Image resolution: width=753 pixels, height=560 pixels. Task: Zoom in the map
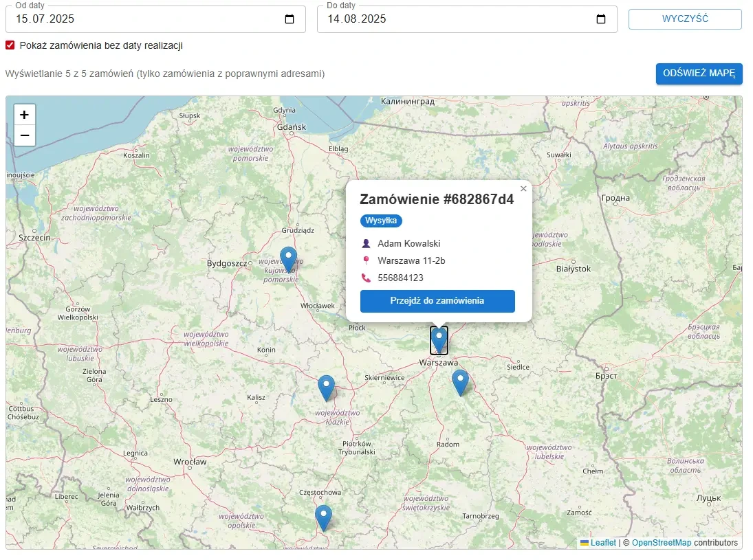pos(25,115)
